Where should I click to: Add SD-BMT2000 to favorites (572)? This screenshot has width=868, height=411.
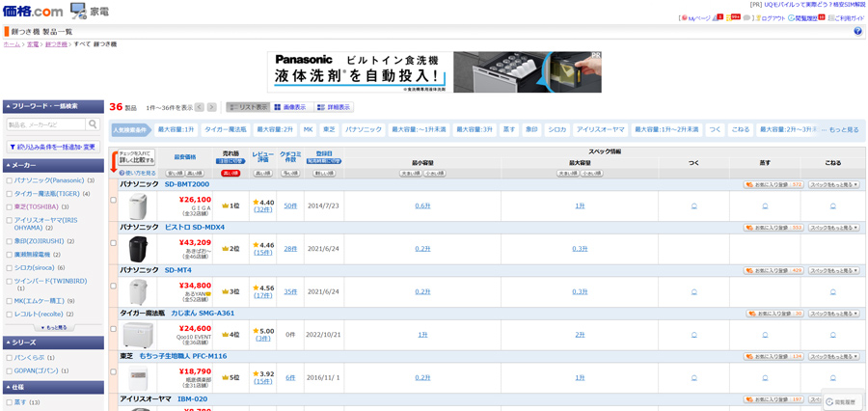(773, 184)
